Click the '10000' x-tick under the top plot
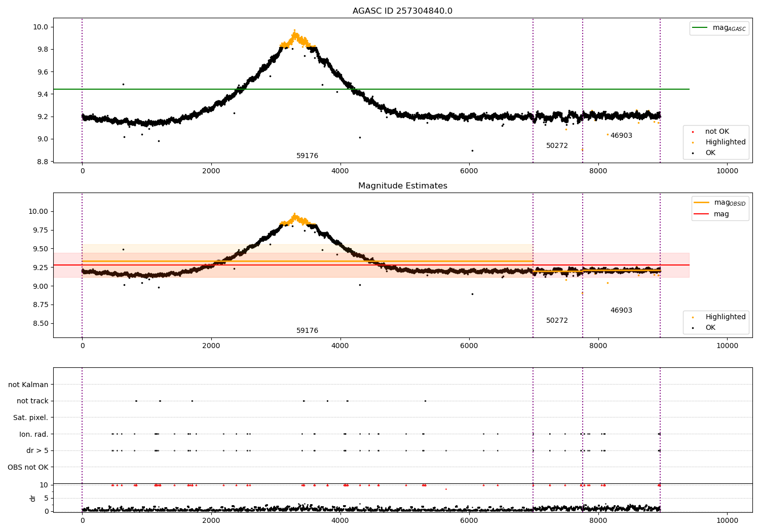760x532 pixels. [727, 171]
